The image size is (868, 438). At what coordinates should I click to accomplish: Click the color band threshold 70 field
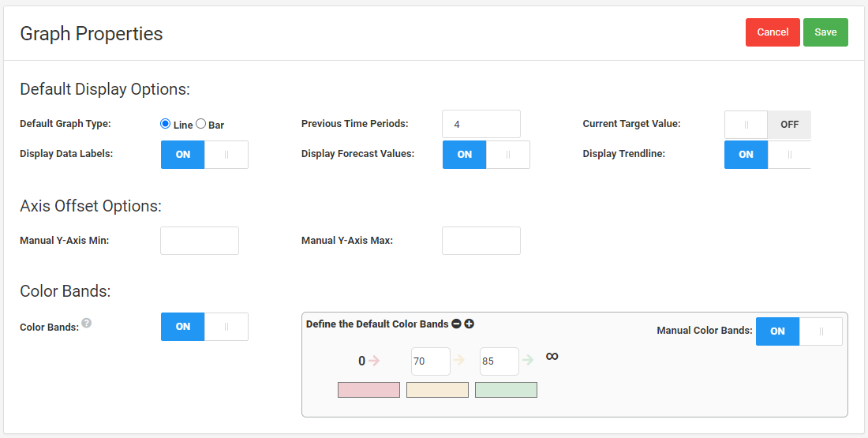click(x=430, y=361)
